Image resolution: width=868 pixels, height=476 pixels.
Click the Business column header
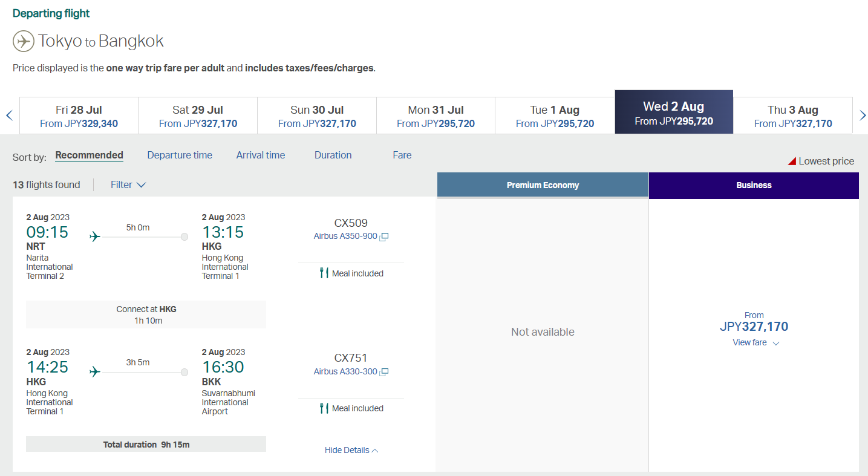[753, 185]
